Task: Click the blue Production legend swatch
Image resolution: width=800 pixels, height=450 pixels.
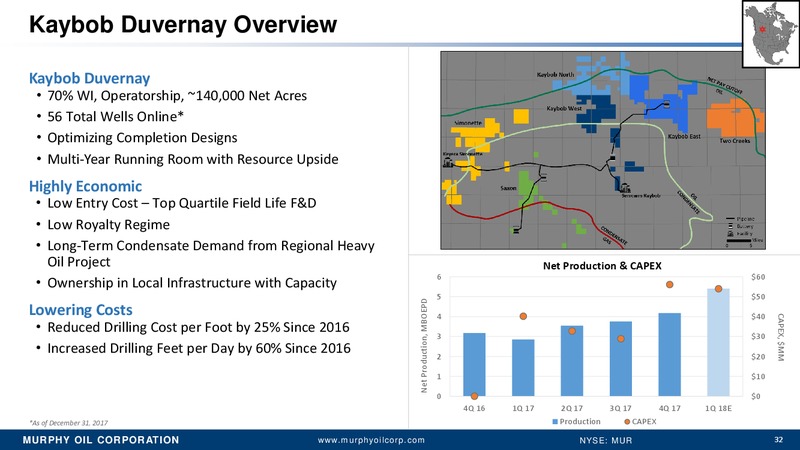Action: click(x=555, y=422)
